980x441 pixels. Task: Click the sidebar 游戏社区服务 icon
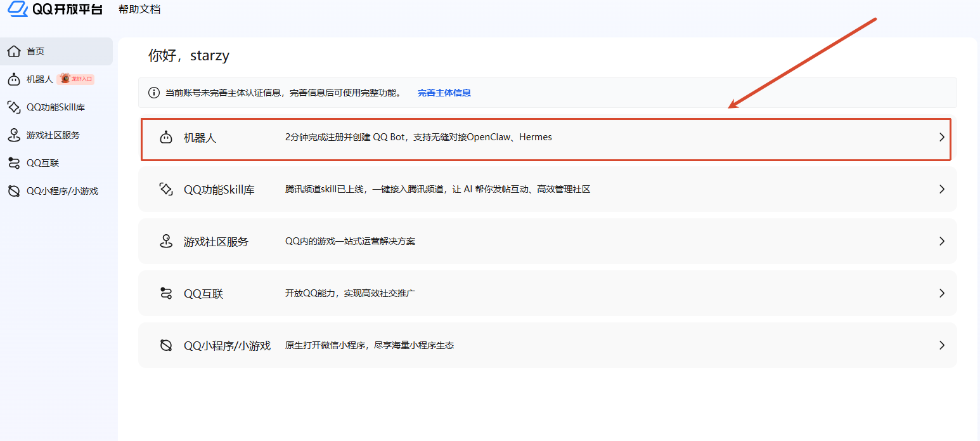(x=13, y=135)
